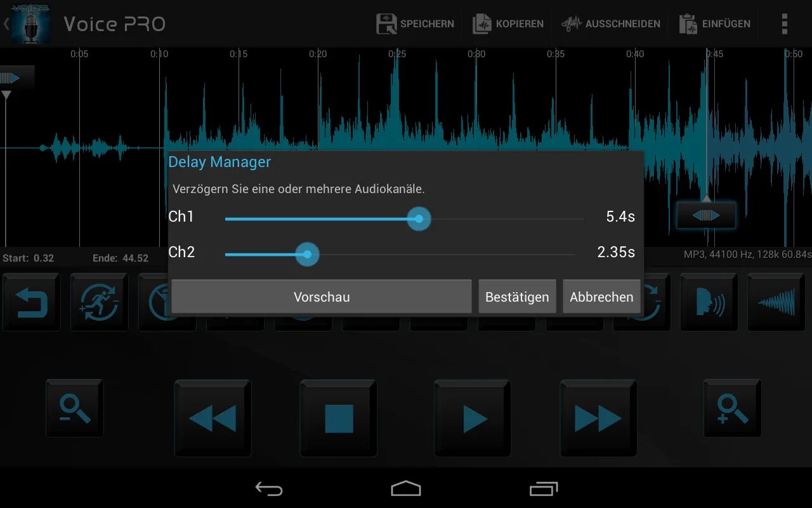Click the Ch2 value 2.35s
Image resolution: width=812 pixels, height=508 pixels.
pos(616,252)
